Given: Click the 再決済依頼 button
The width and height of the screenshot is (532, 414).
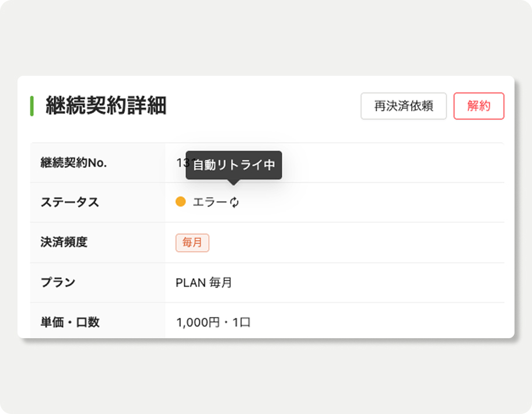Looking at the screenshot, I should [404, 106].
